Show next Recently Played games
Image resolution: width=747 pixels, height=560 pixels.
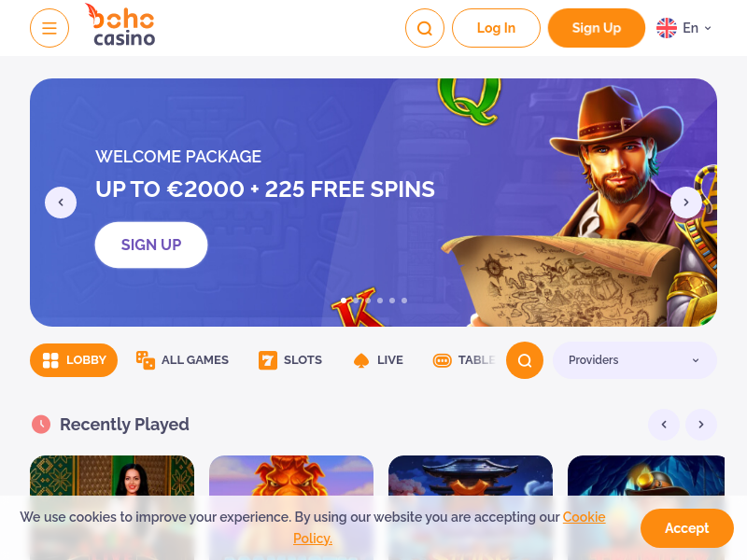(x=701, y=425)
